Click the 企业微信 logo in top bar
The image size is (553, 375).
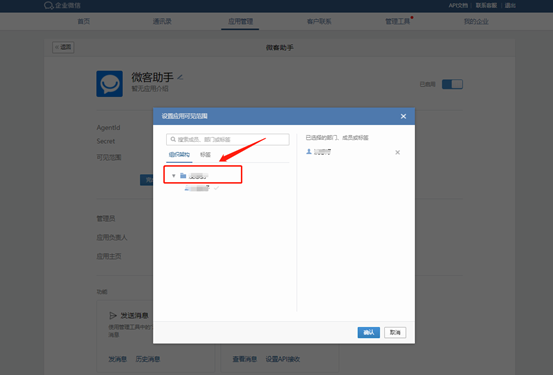[x=48, y=5]
